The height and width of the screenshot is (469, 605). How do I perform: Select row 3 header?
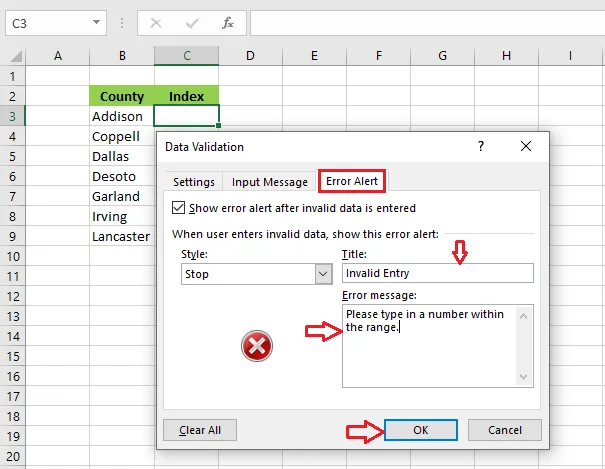coord(13,116)
